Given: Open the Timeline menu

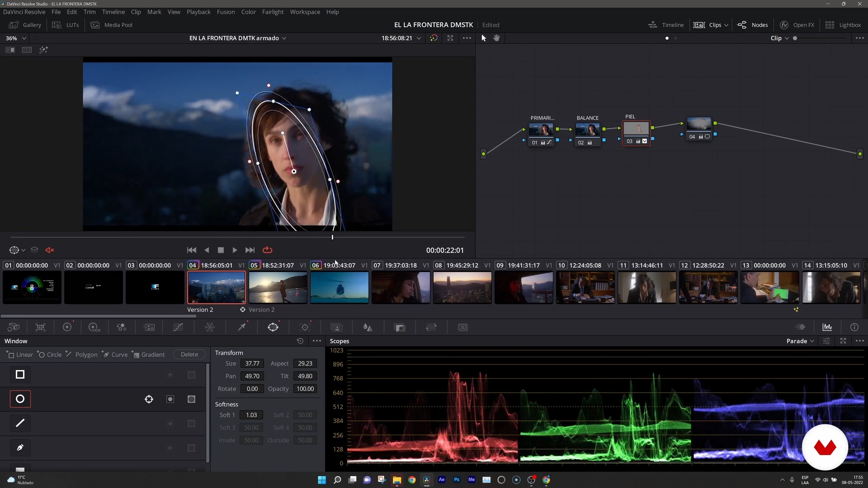Looking at the screenshot, I should 113,12.
